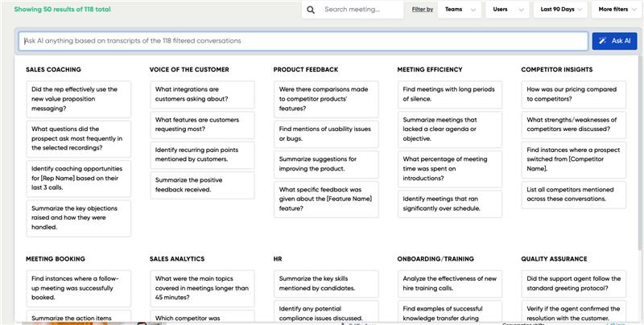Image resolution: width=644 pixels, height=325 pixels.
Task: Pick "Summarize the positive feedback received" prompt
Action: [202, 184]
